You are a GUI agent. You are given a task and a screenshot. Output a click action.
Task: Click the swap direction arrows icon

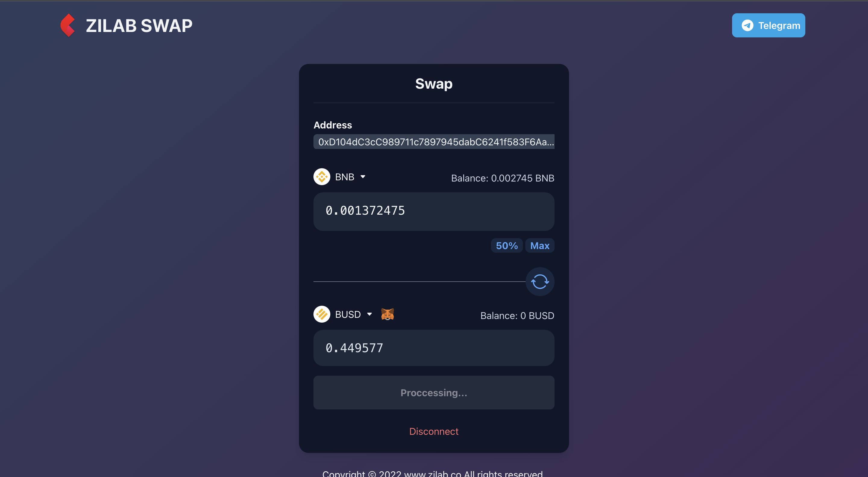540,282
